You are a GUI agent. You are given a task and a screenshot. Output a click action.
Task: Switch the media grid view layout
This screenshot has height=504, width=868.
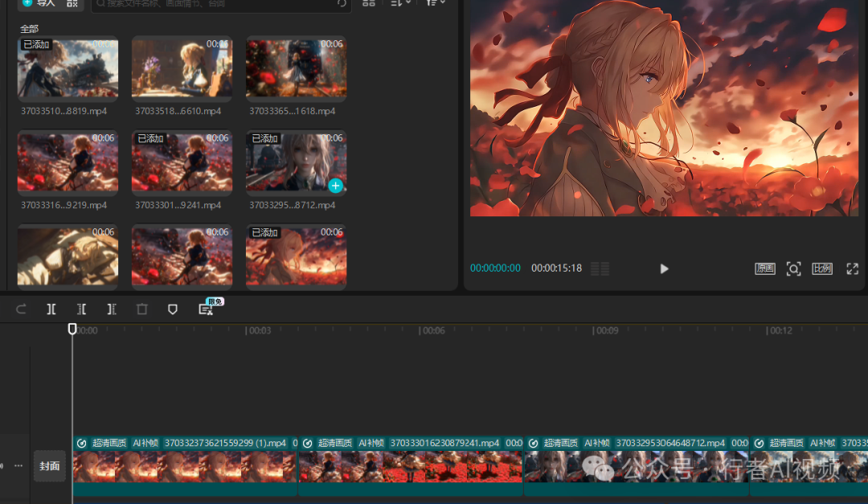369,3
